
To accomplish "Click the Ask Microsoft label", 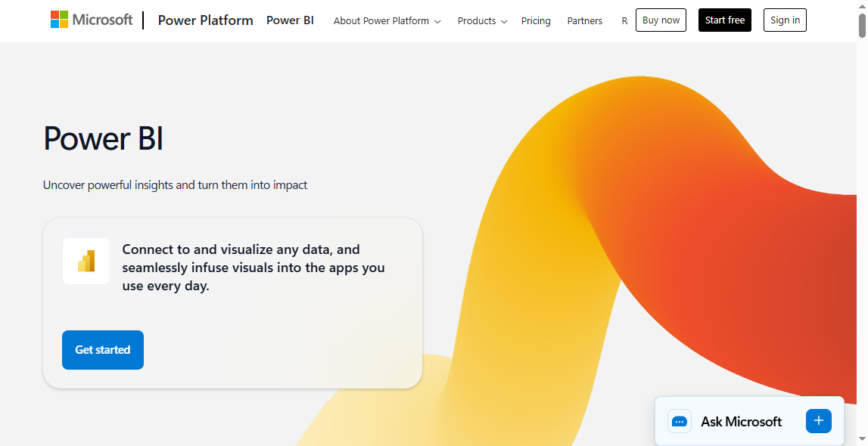I will 741,422.
